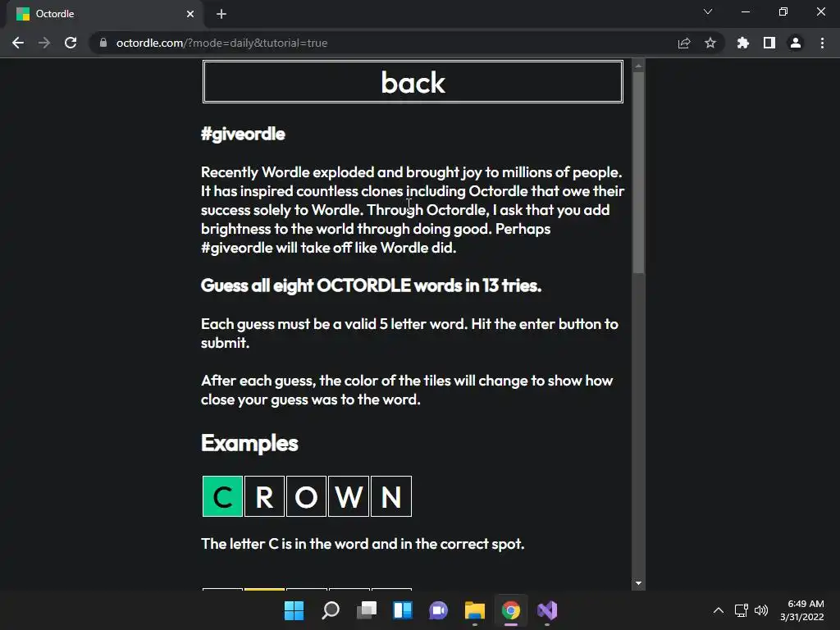Screen dimensions: 840x630
Task: Click the W tile in CROWN
Action: [x=349, y=496]
